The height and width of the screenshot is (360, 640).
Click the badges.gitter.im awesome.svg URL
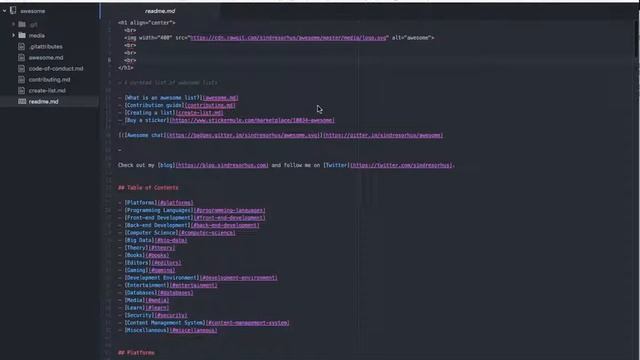[x=244, y=135]
